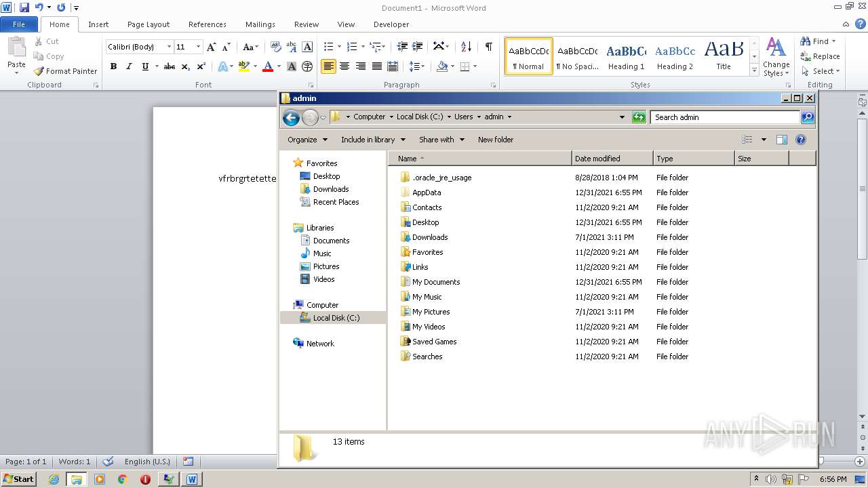The height and width of the screenshot is (488, 868).
Task: Expand the Styles gallery More arrow
Action: click(754, 70)
